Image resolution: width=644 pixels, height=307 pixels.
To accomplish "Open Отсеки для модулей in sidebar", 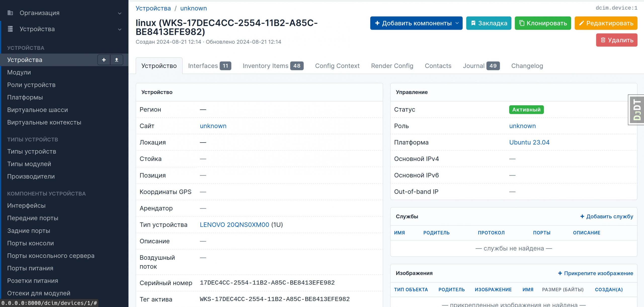I will 39,293.
